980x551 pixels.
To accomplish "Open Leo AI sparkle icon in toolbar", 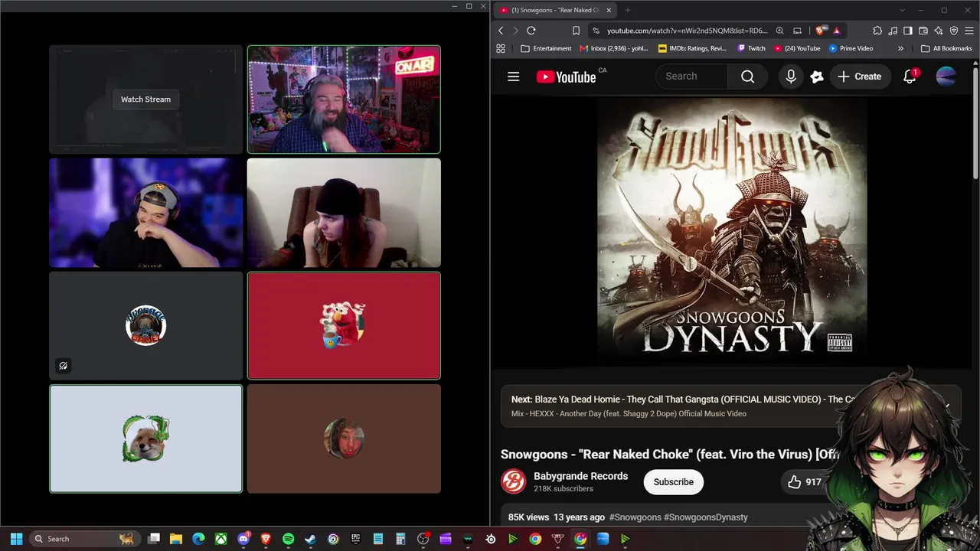I will (x=939, y=31).
